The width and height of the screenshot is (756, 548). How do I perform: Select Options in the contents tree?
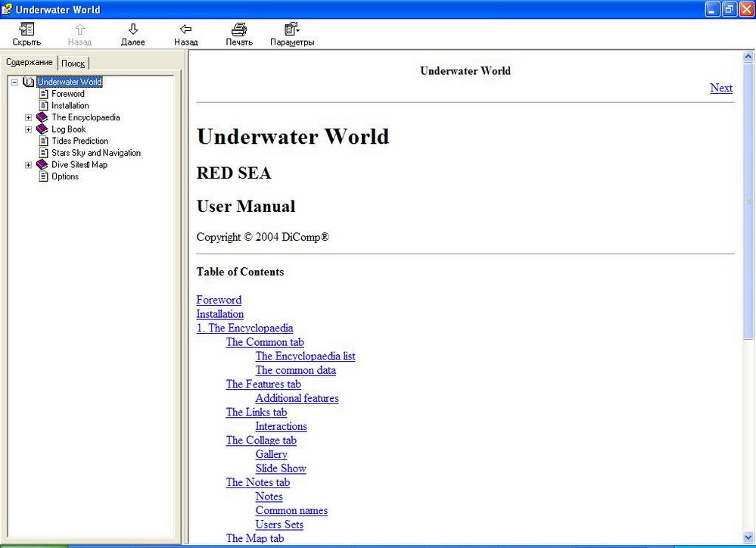[x=65, y=176]
